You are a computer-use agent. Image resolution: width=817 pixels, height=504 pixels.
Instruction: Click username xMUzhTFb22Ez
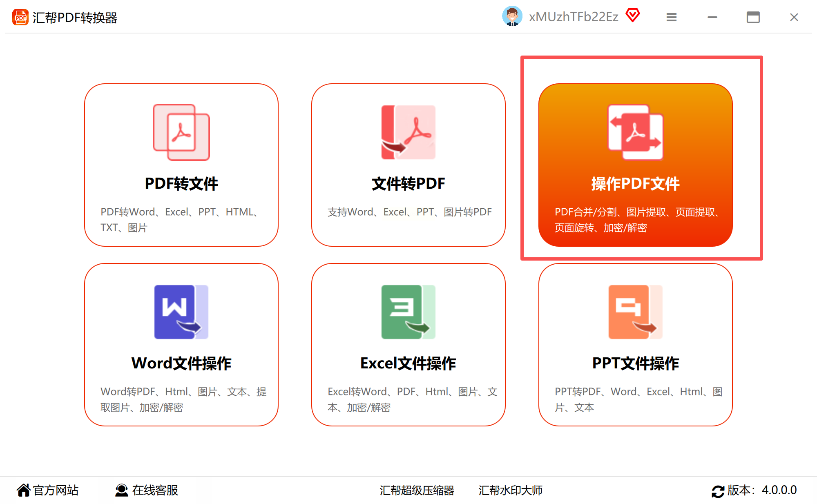click(573, 17)
